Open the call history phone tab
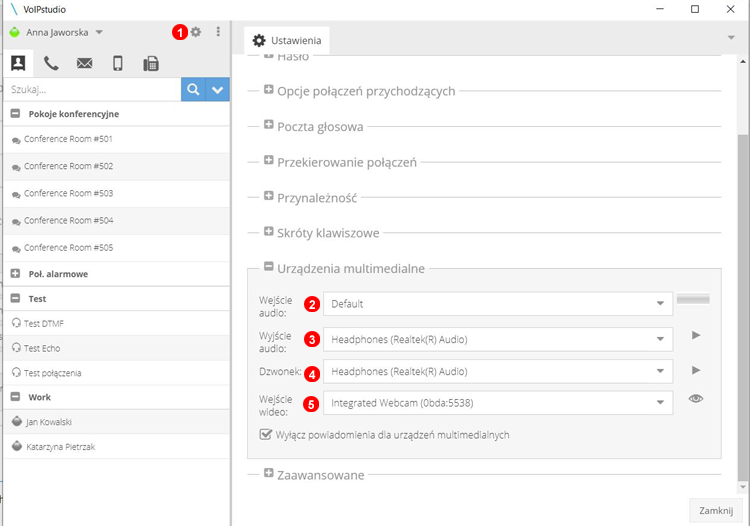This screenshot has height=526, width=750. pyautogui.click(x=51, y=63)
